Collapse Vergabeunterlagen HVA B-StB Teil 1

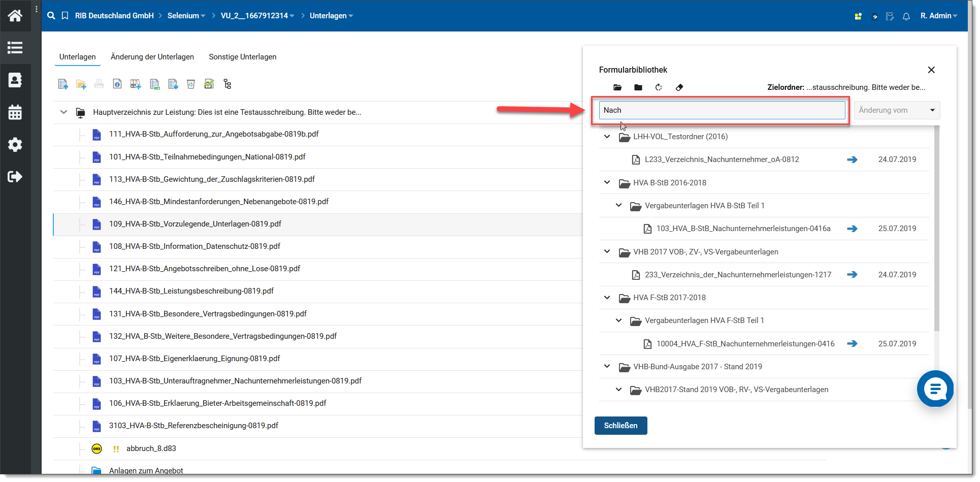[618, 206]
